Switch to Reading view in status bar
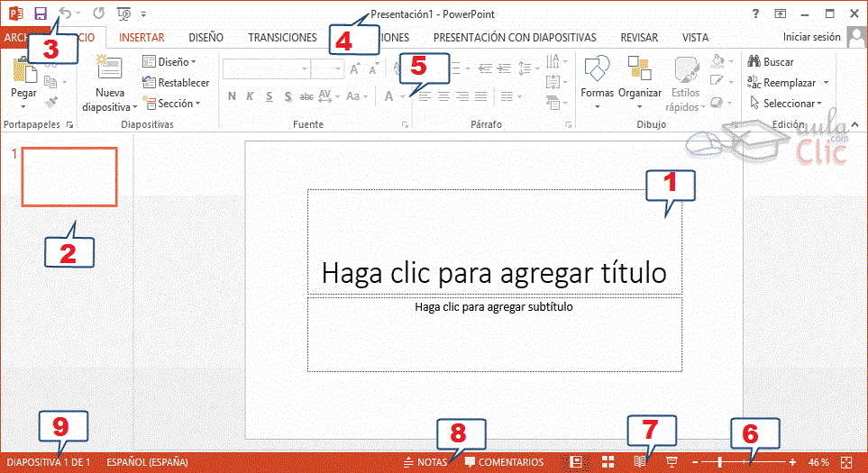Screen dimensions: 868x473 point(639,462)
